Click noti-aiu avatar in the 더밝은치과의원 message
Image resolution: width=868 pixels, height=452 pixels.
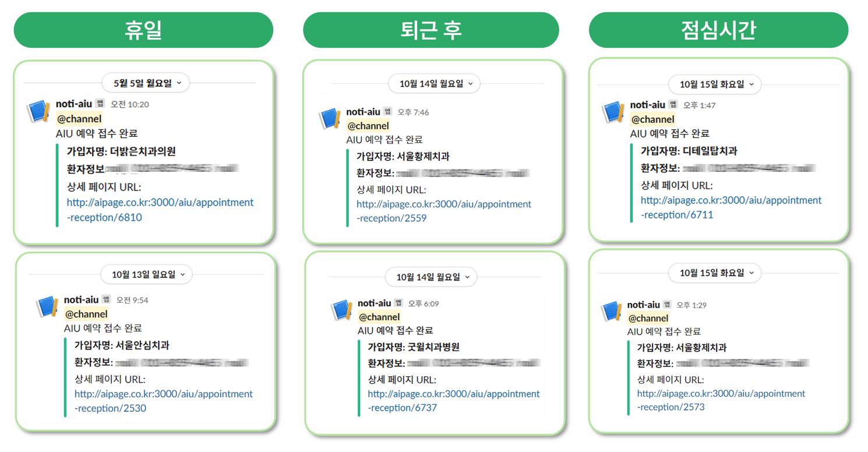pos(38,111)
